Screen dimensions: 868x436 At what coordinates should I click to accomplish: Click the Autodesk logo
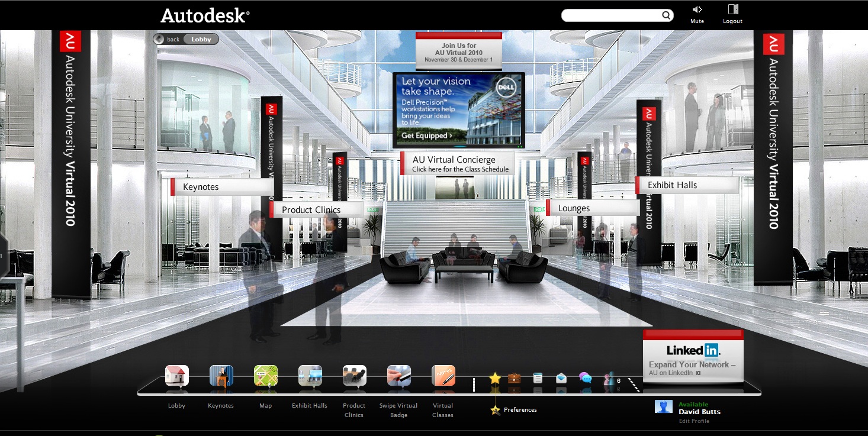coord(205,15)
